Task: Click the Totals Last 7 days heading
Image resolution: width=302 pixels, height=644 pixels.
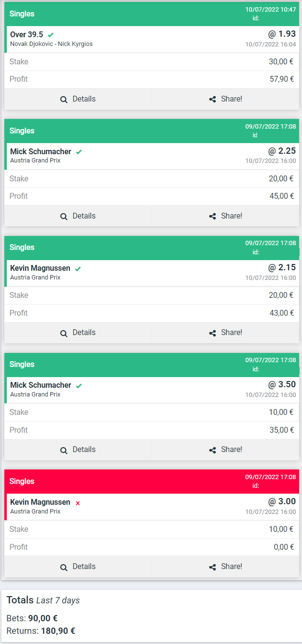Action: point(43,600)
